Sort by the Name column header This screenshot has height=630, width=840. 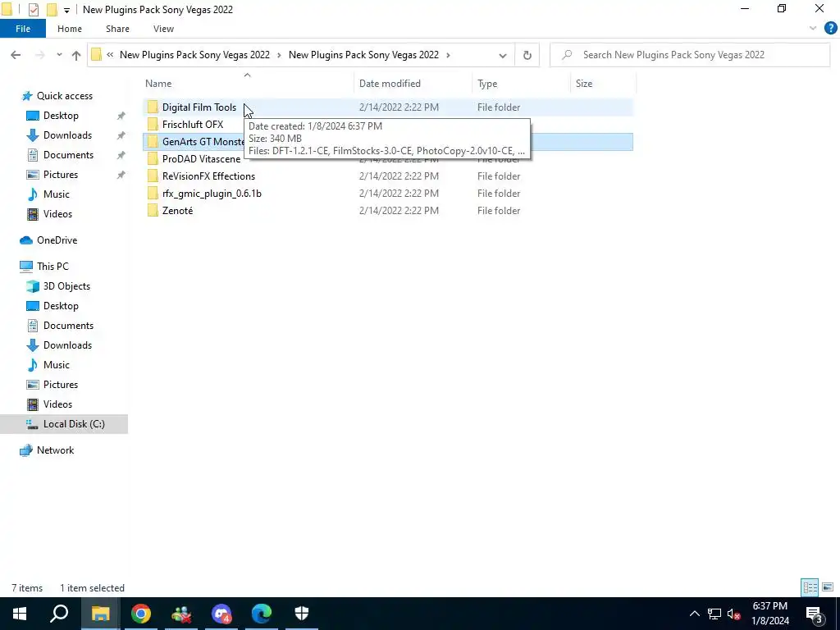coord(248,83)
